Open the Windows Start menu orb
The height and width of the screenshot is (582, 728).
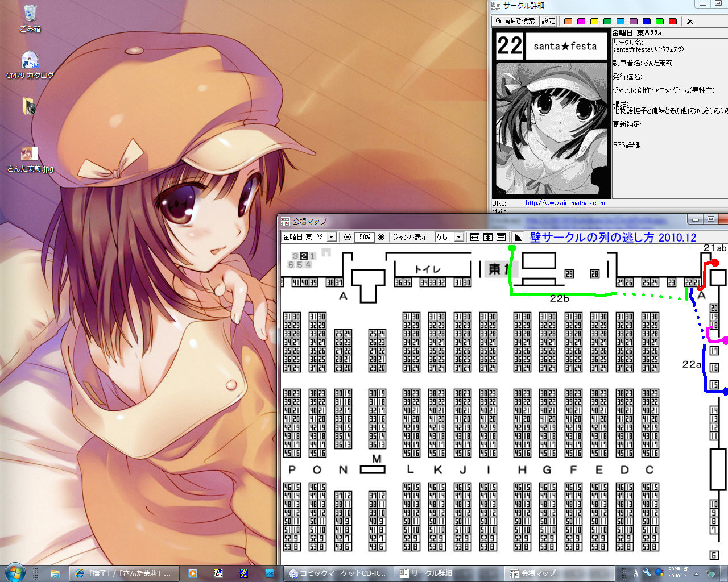coord(15,572)
